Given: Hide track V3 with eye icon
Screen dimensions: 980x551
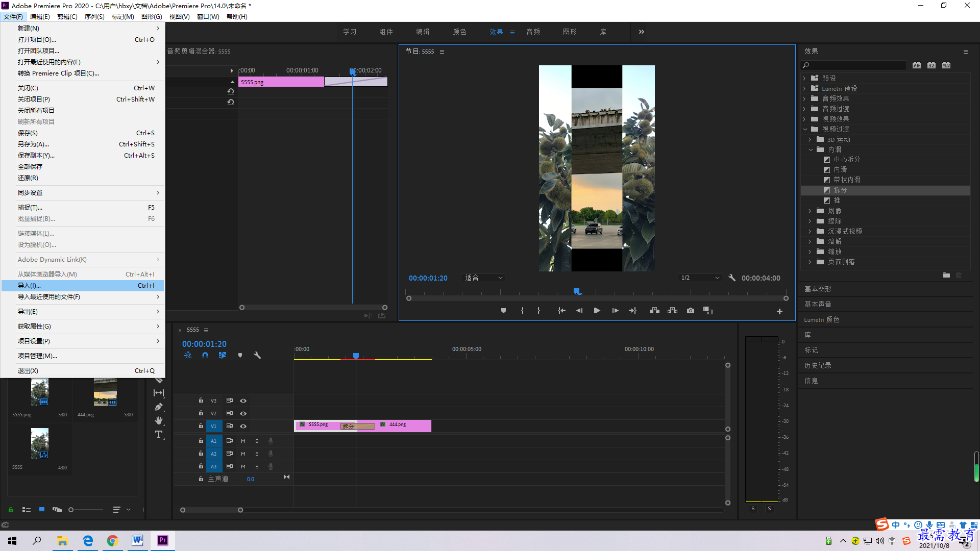Looking at the screenshot, I should (243, 401).
